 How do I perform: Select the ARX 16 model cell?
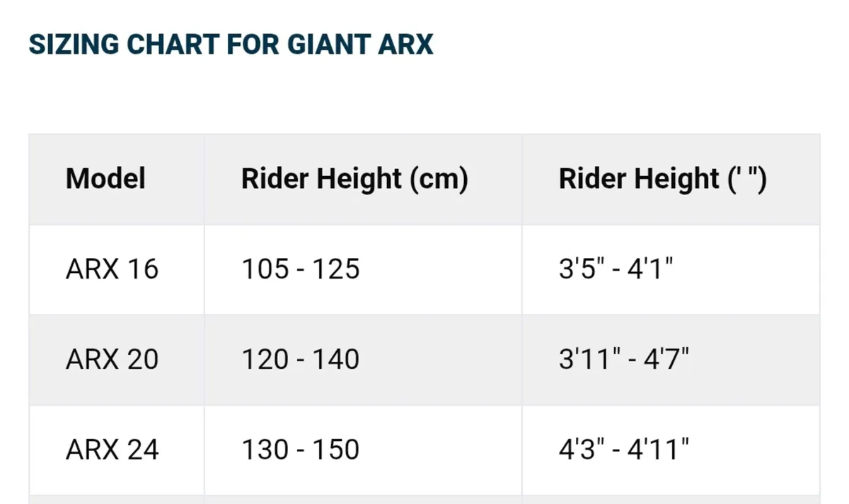pyautogui.click(x=112, y=269)
